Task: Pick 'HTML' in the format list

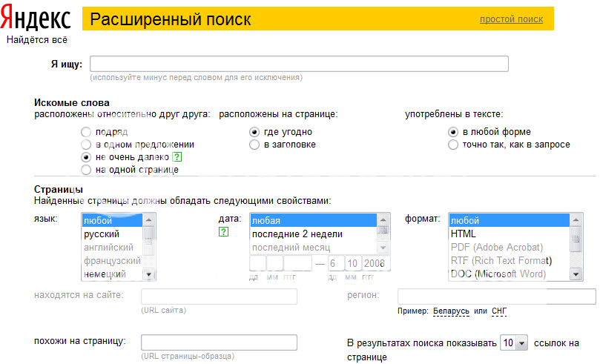Action: 464,234
